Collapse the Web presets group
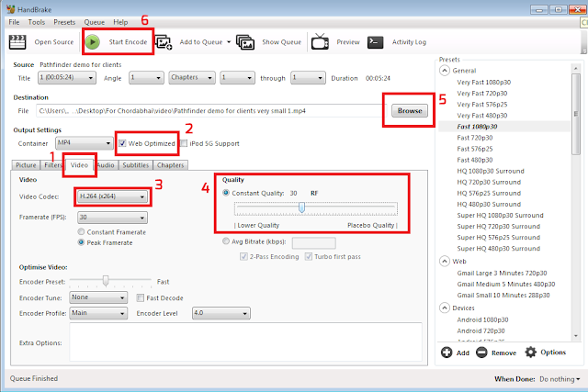Screen dimensions: 588x392 445,261
